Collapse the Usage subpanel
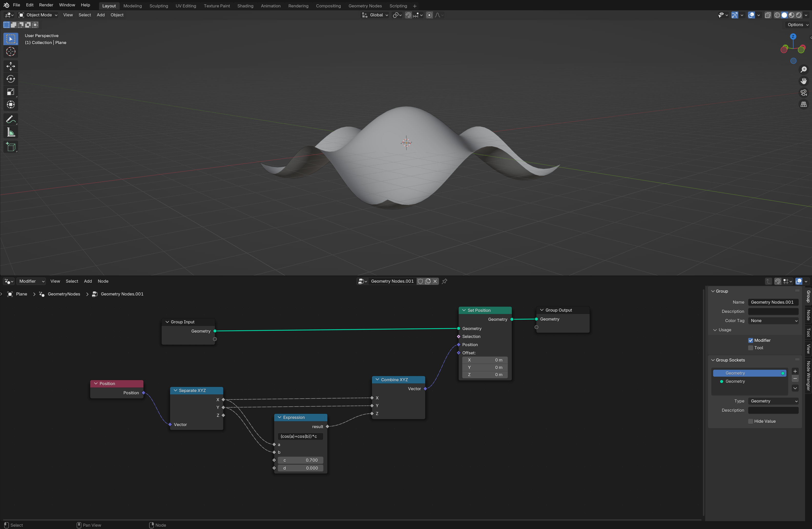 click(x=715, y=330)
